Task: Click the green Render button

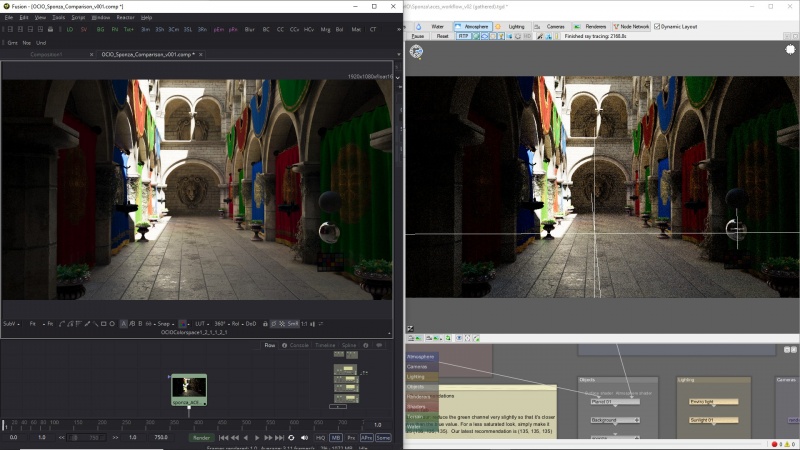Action: pos(201,438)
